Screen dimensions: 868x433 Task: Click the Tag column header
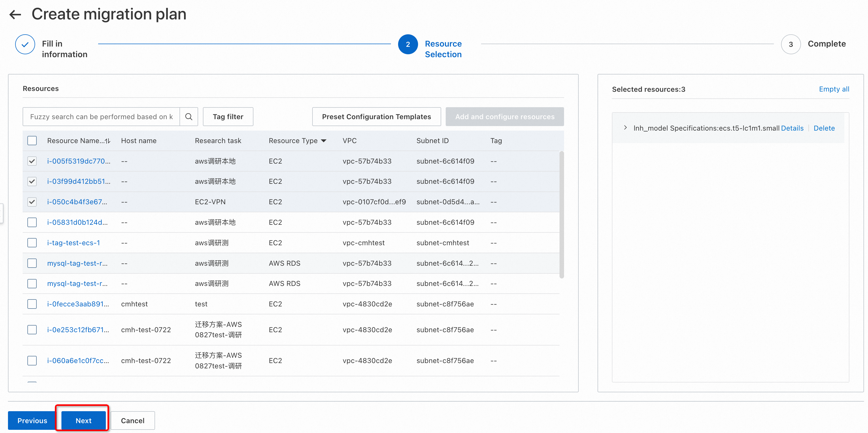(x=496, y=141)
